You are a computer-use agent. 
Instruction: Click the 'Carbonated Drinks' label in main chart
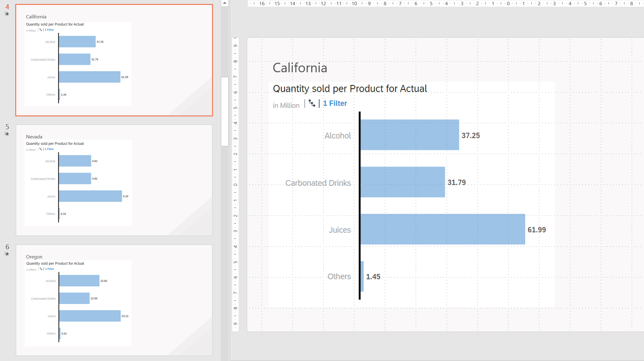318,183
